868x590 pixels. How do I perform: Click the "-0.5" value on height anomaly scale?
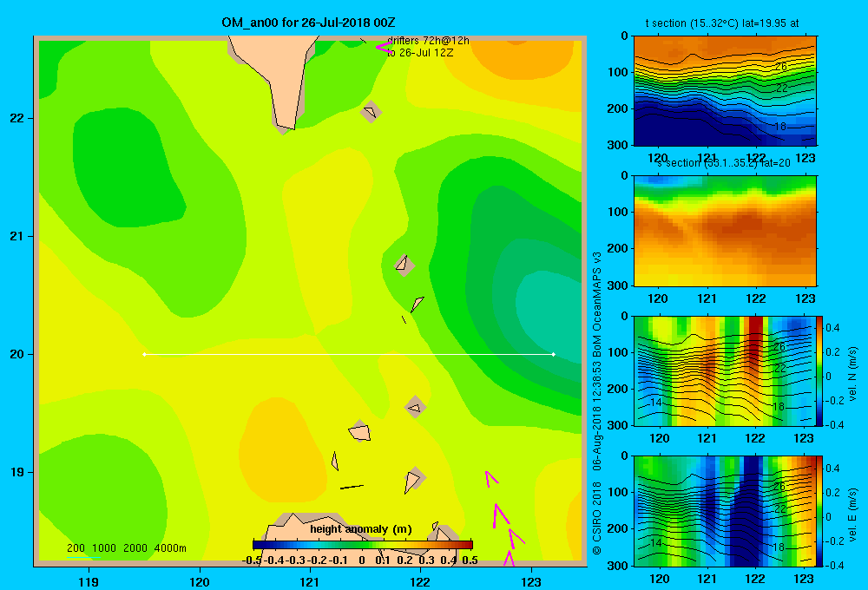252,560
